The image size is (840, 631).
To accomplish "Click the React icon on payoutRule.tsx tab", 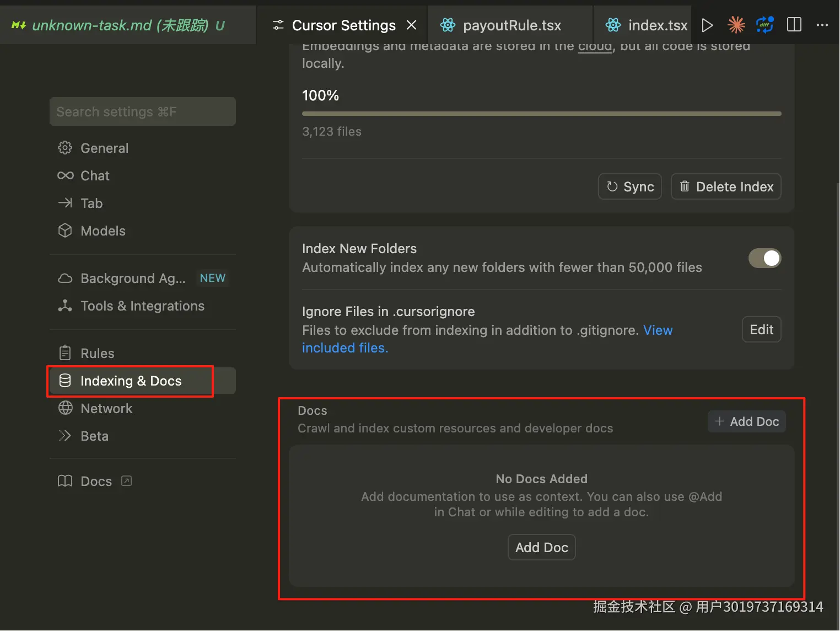I will (448, 25).
